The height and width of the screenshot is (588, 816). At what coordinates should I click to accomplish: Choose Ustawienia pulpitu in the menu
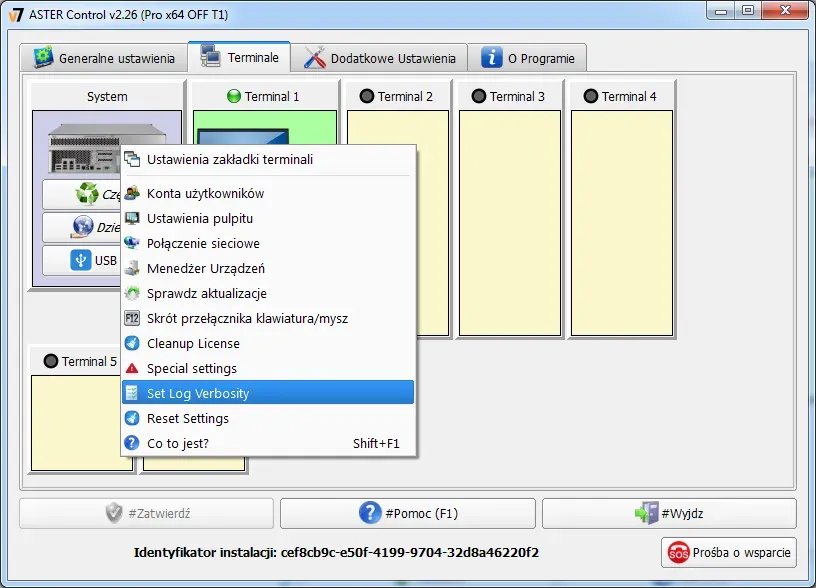pos(200,218)
